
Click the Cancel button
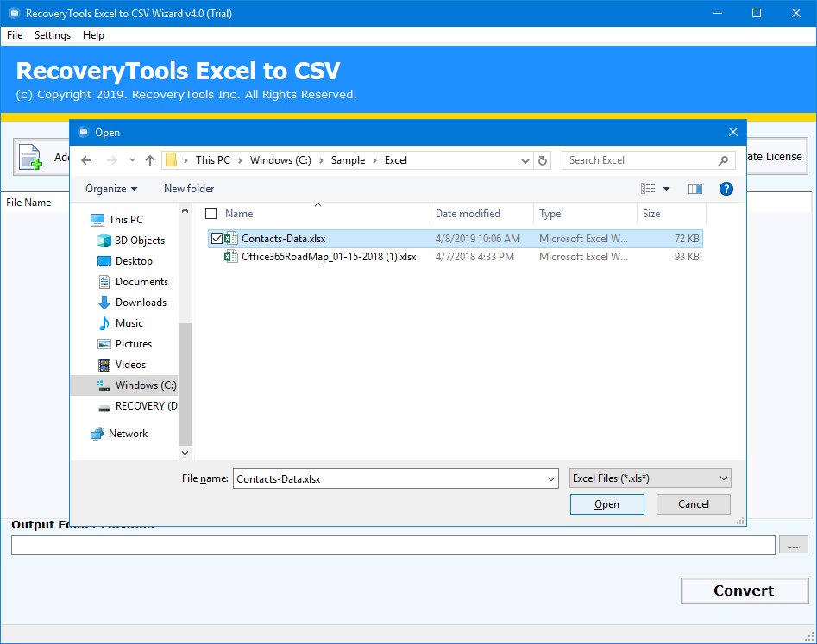click(694, 504)
